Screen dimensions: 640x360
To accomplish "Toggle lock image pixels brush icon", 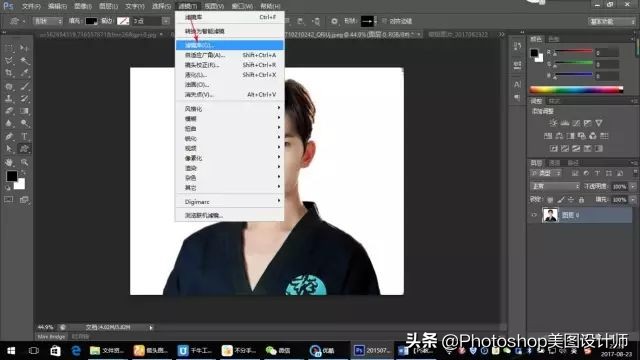I will [x=561, y=200].
